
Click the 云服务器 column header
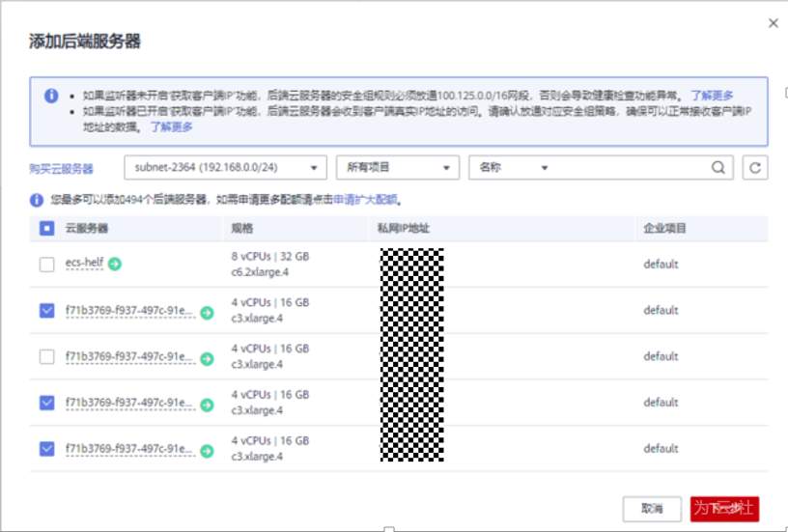click(x=87, y=229)
